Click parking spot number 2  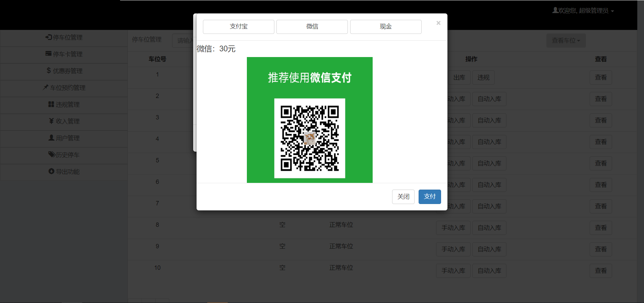(157, 96)
